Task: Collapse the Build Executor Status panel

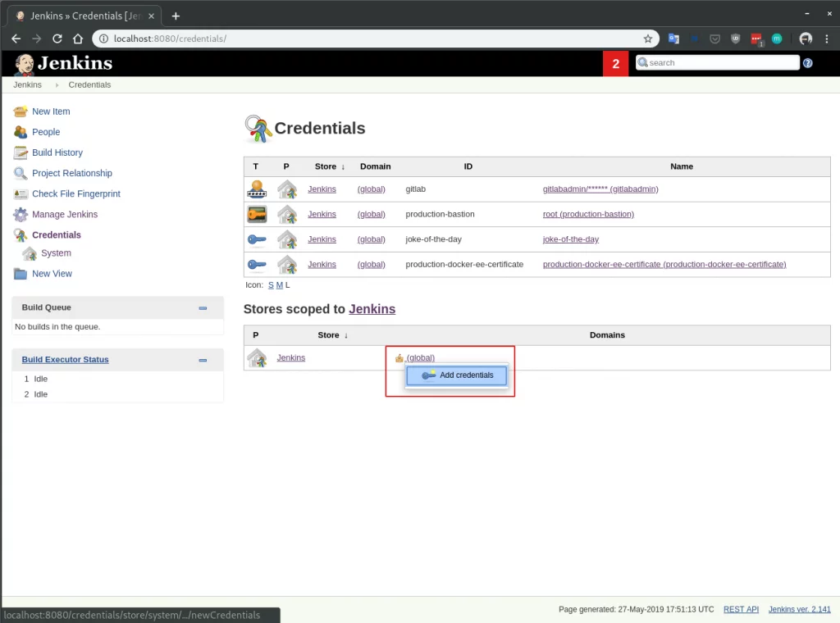Action: tap(203, 360)
